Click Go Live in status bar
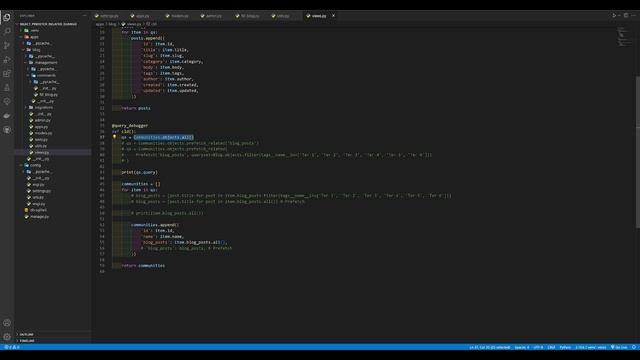The image size is (640, 360). coord(619,347)
